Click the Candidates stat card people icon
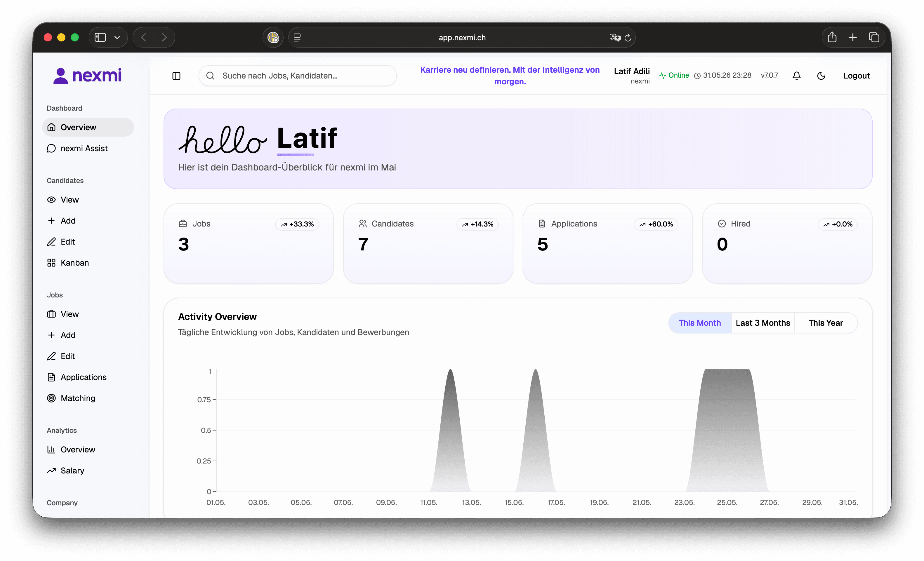924x561 pixels. 362,224
